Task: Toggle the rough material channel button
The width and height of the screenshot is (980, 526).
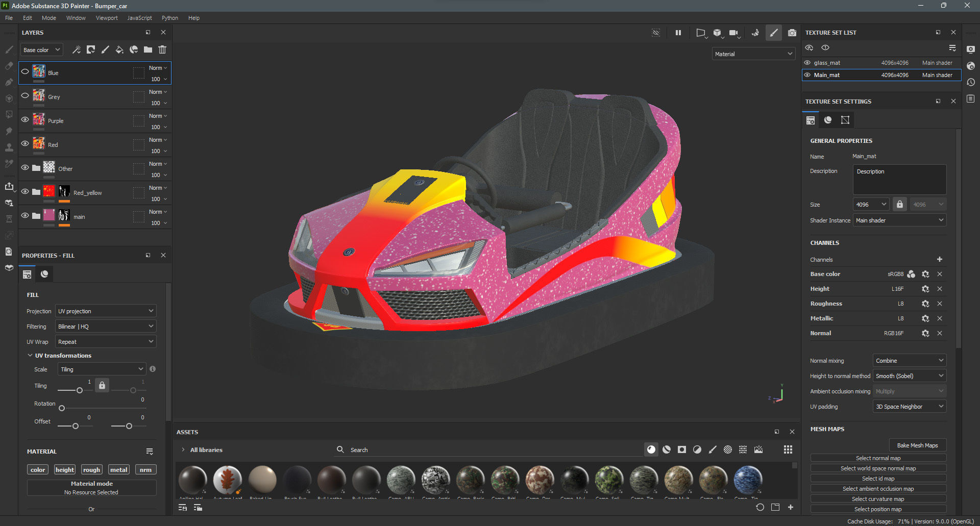Action: 91,469
